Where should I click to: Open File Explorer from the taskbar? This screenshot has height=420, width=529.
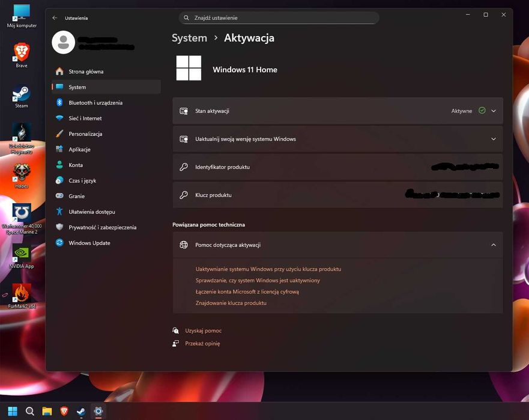tap(47, 411)
